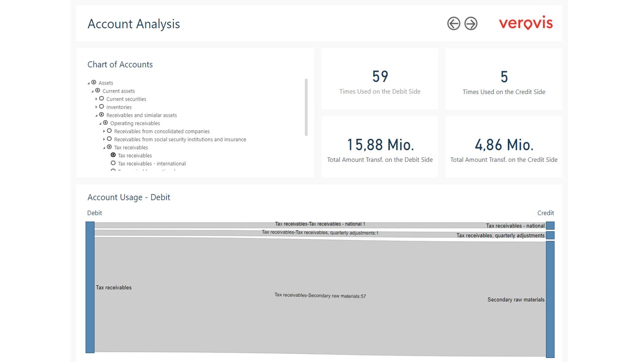The height and width of the screenshot is (362, 644).
Task: Click the Secondary raw materials credit bar
Action: tap(550, 299)
